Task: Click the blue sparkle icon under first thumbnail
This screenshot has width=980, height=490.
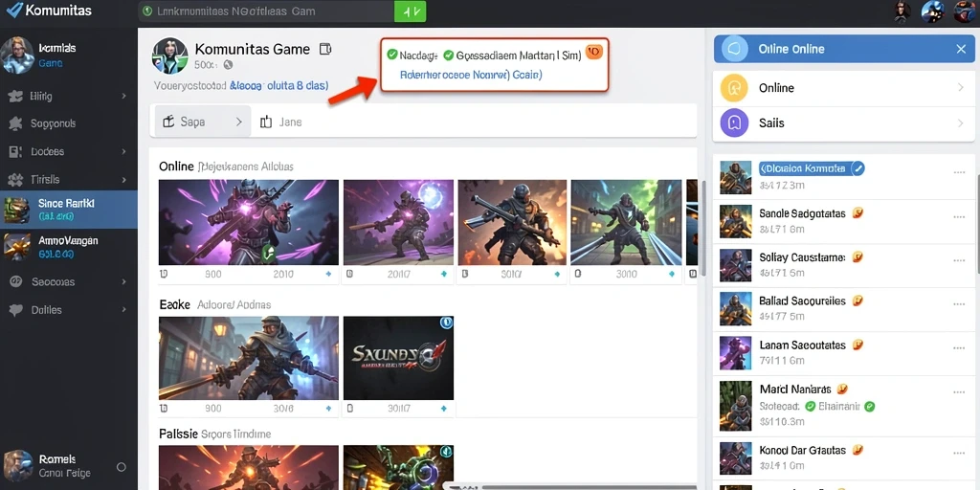Action: pos(329,274)
